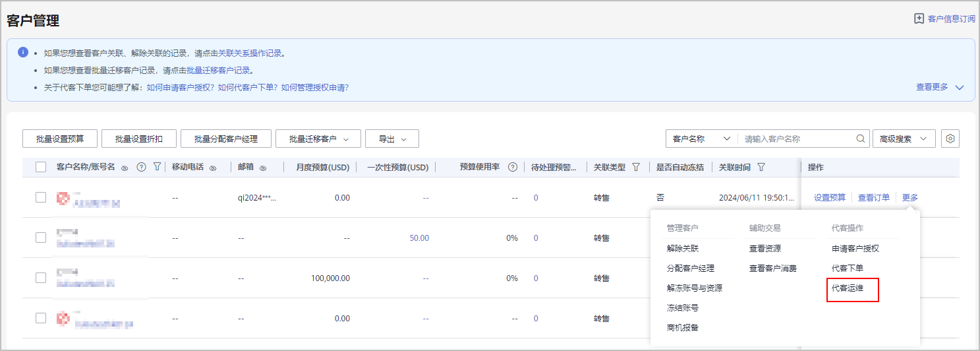The width and height of the screenshot is (980, 351).
Task: Click filter icon on 关联时间 column
Action: (761, 168)
